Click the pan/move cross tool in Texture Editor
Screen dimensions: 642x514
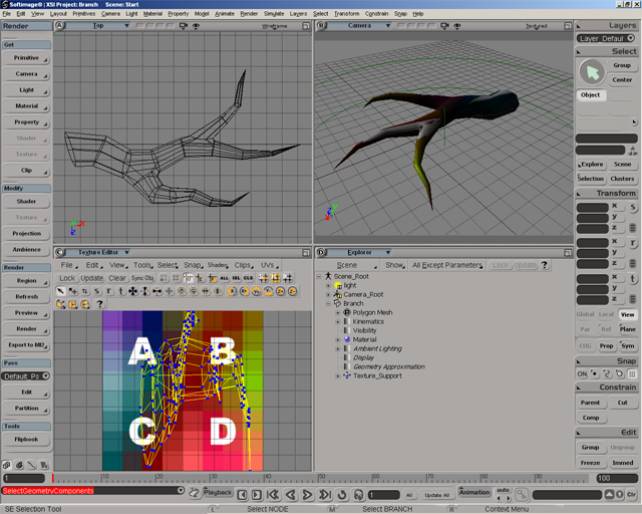click(x=132, y=291)
